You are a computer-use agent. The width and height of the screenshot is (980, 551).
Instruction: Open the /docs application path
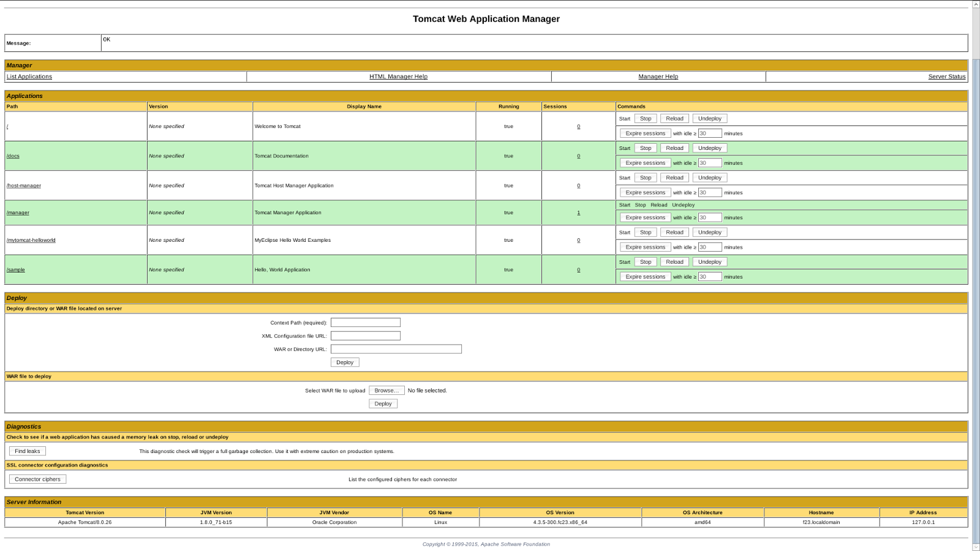13,156
